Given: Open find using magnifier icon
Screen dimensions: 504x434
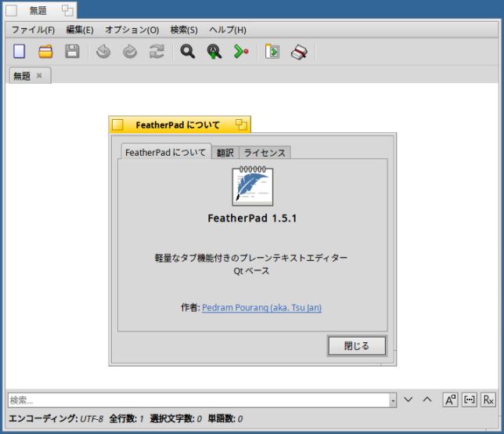Looking at the screenshot, I should tap(188, 52).
